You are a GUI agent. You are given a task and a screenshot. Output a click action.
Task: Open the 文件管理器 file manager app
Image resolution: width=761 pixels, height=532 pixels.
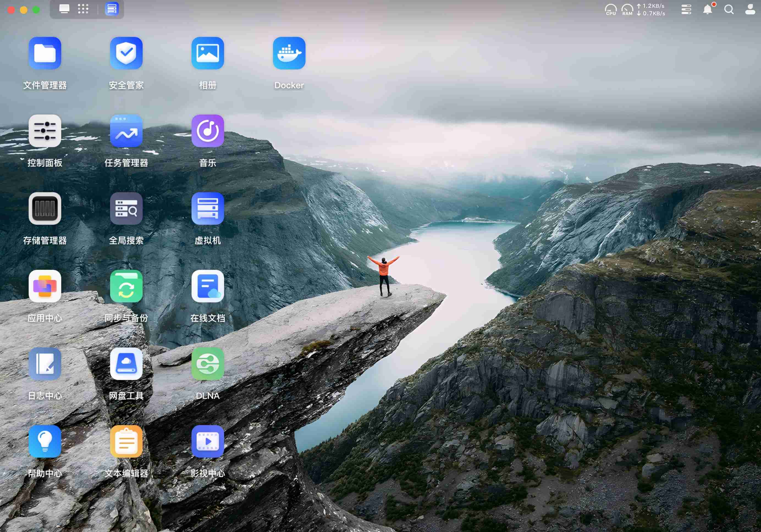45,53
